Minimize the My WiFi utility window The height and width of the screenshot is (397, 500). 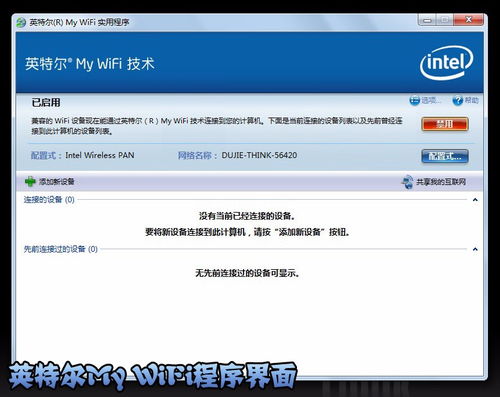pos(427,20)
